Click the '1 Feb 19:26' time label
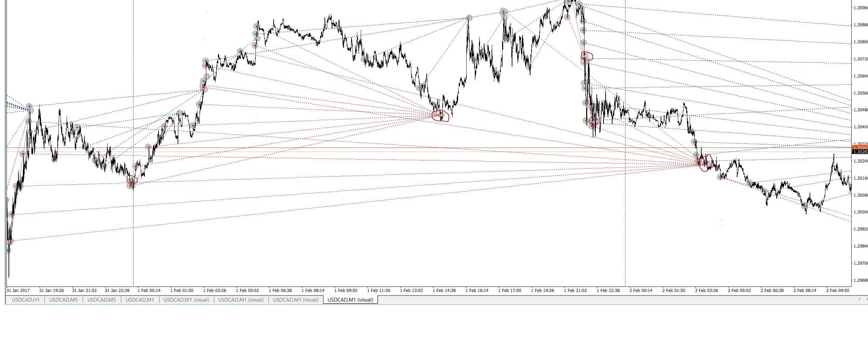The image size is (868, 348). [542, 291]
